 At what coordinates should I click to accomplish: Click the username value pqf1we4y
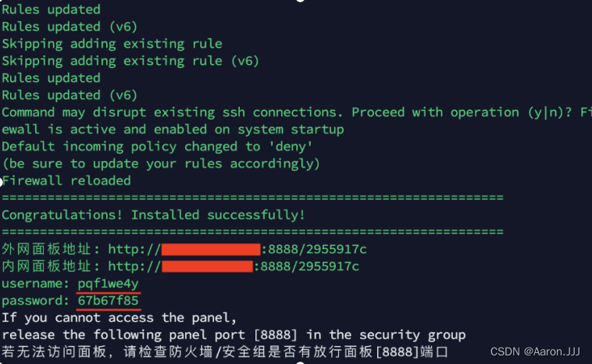108,284
